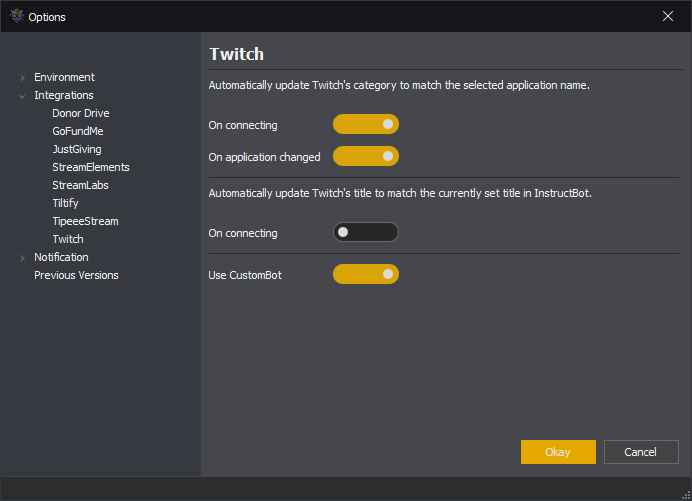Click the Options title text
Viewport: 692px width, 501px height.
(47, 17)
